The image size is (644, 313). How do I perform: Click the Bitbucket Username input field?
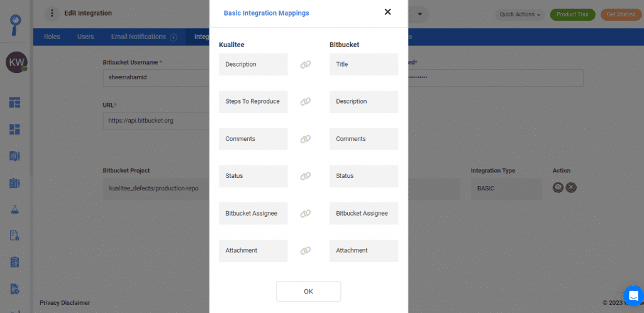coord(156,77)
